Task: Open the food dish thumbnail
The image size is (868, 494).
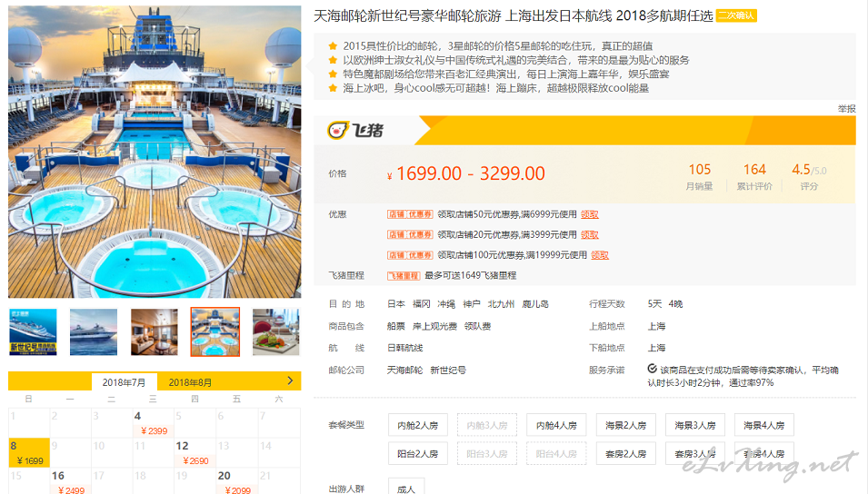Action: point(275,332)
